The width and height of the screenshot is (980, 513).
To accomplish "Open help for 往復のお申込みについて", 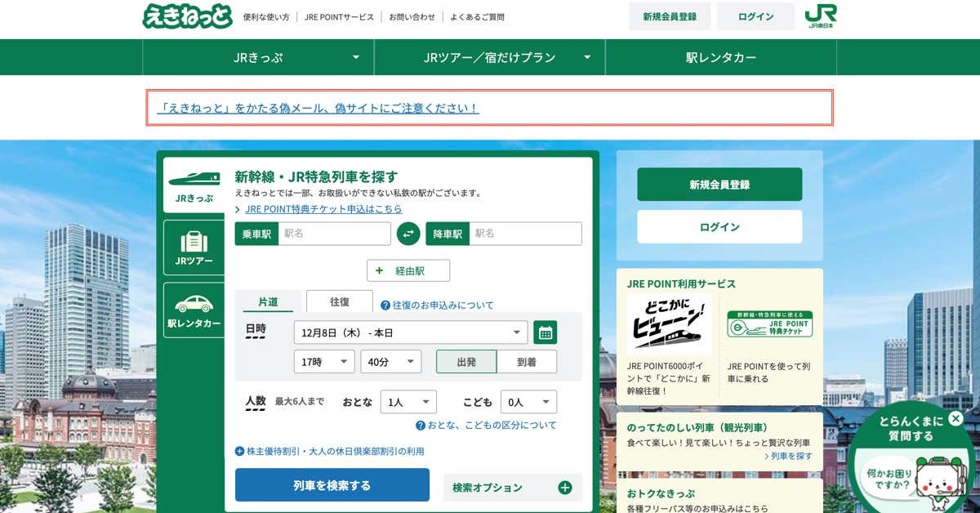I will pyautogui.click(x=437, y=305).
